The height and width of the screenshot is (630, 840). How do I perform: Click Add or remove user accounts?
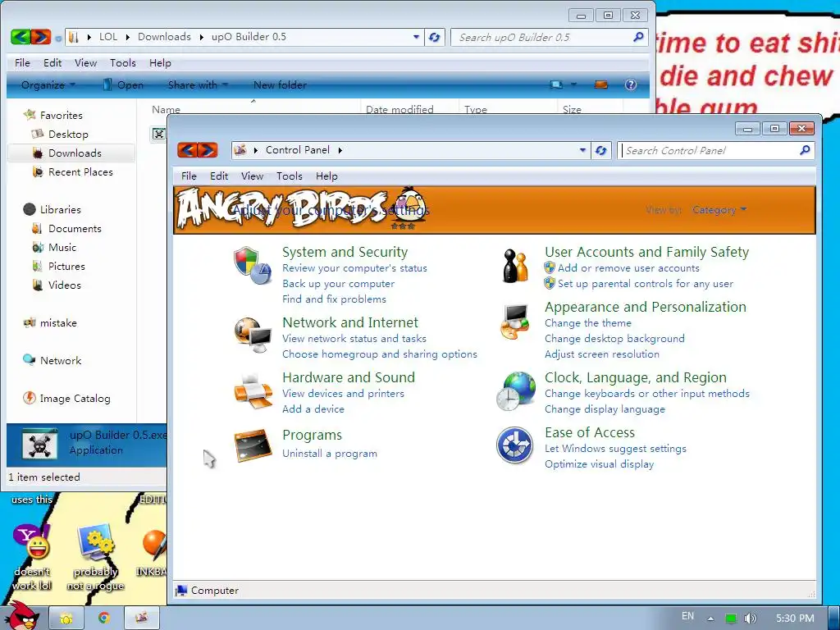pos(628,268)
